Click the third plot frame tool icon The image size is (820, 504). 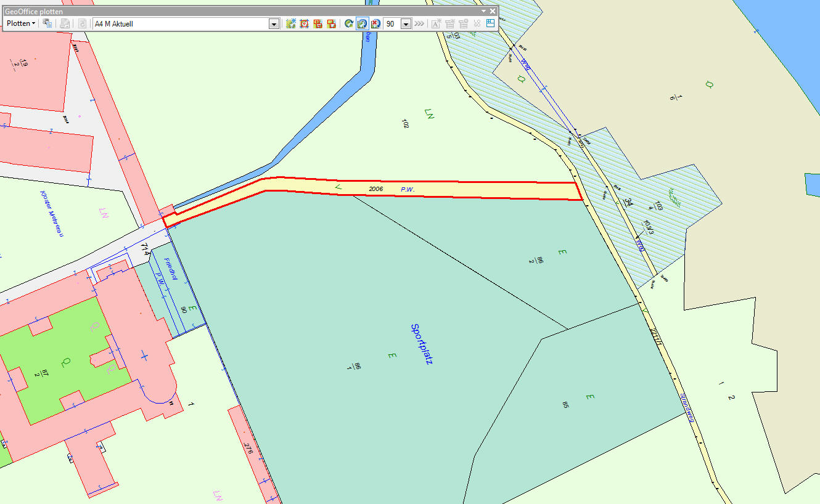pos(318,23)
